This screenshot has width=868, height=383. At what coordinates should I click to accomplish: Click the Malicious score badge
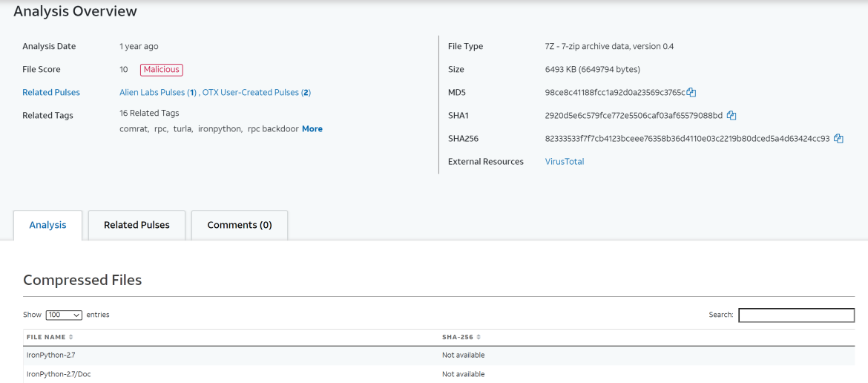161,70
